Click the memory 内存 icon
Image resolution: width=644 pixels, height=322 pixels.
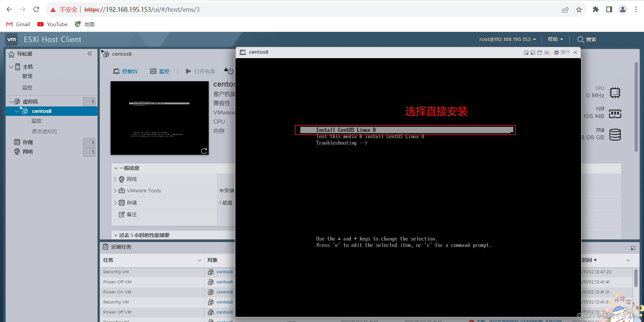coord(615,114)
